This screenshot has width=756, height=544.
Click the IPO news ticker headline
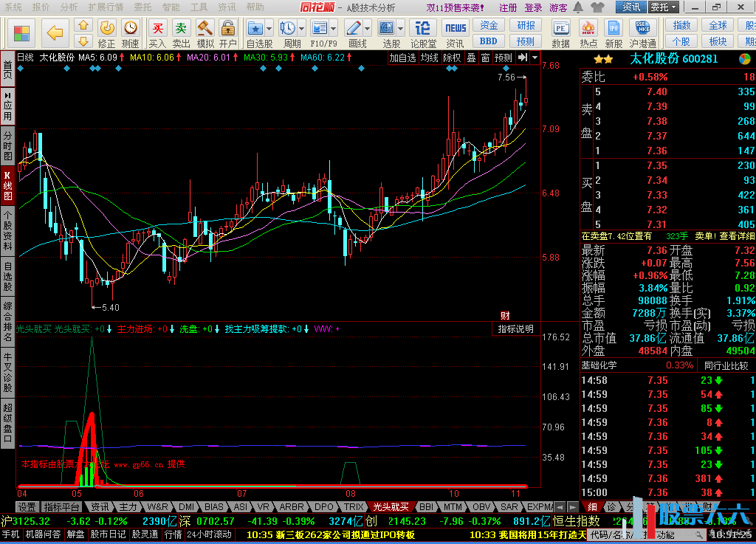pyautogui.click(x=331, y=535)
